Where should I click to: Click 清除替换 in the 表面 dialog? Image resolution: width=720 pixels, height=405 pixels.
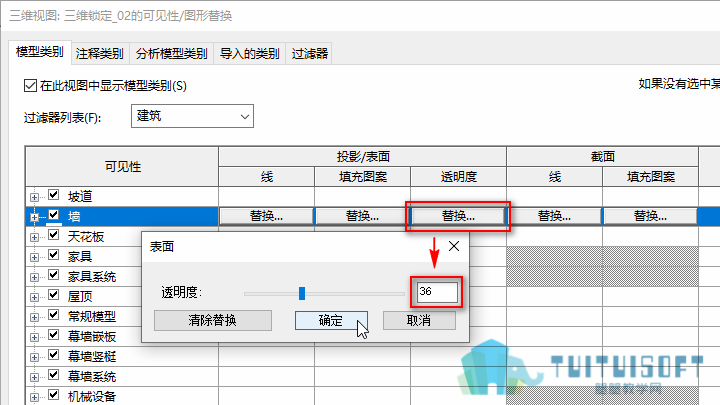tap(213, 321)
